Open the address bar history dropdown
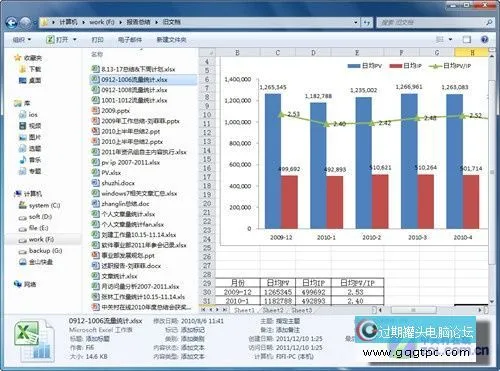This screenshot has height=371, width=500. coord(356,22)
